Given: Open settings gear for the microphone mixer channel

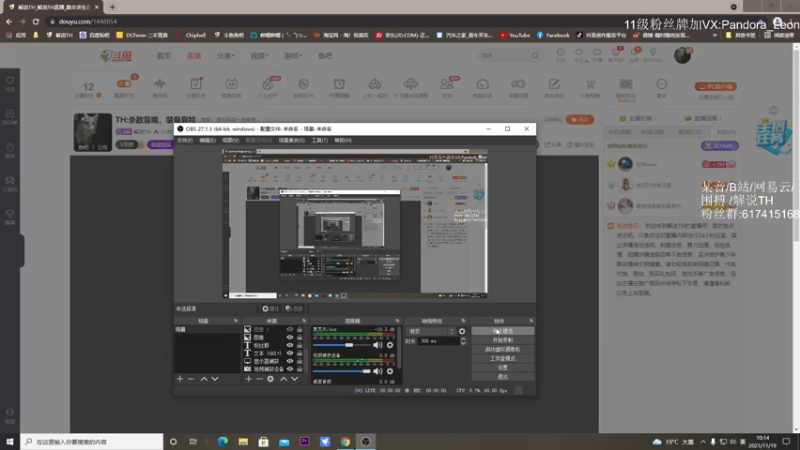Looking at the screenshot, I should pyautogui.click(x=390, y=345).
